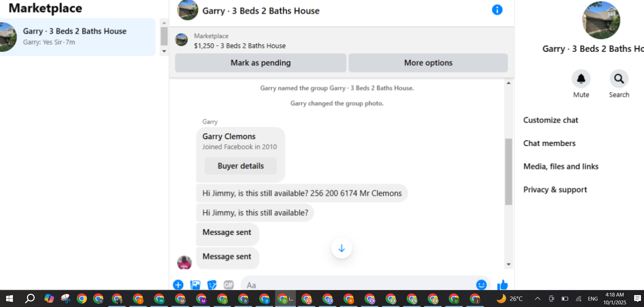The height and width of the screenshot is (307, 644).
Task: Select the Garry 3 Beds 2 Baths House conversation
Action: (x=77, y=37)
